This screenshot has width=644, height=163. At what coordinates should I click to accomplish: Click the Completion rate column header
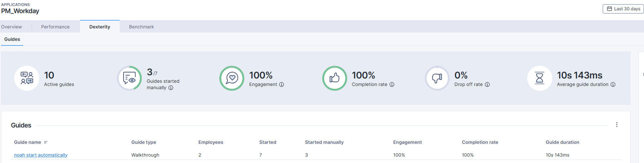click(480, 142)
